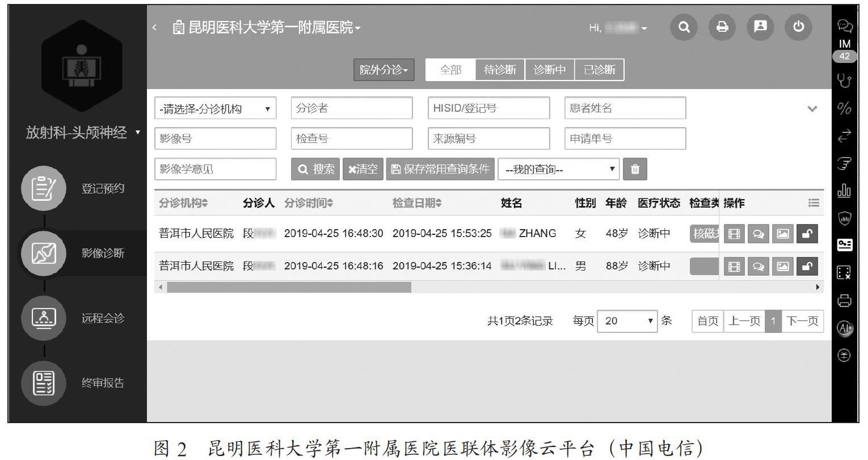Click the 清空 clear button
The width and height of the screenshot is (868, 460).
pos(363,169)
